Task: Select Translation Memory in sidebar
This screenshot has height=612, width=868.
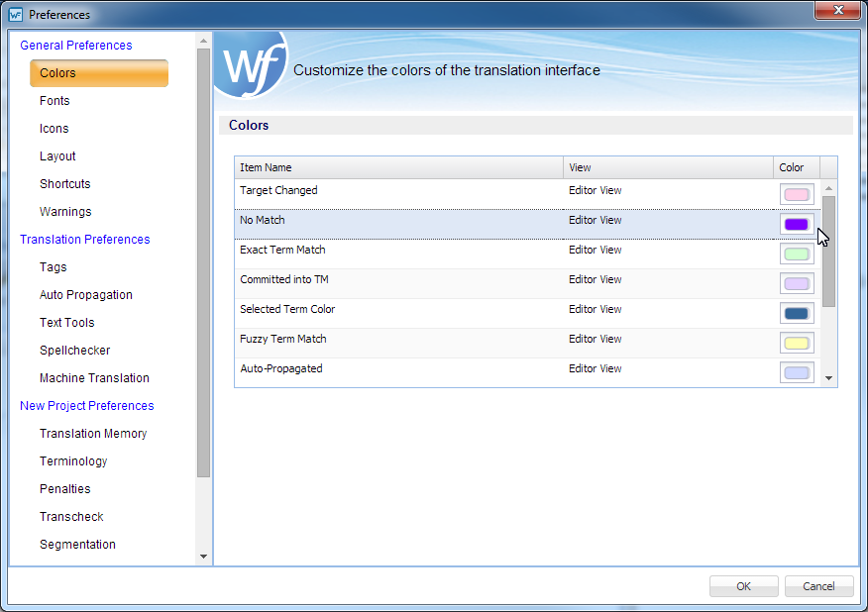Action: click(93, 434)
